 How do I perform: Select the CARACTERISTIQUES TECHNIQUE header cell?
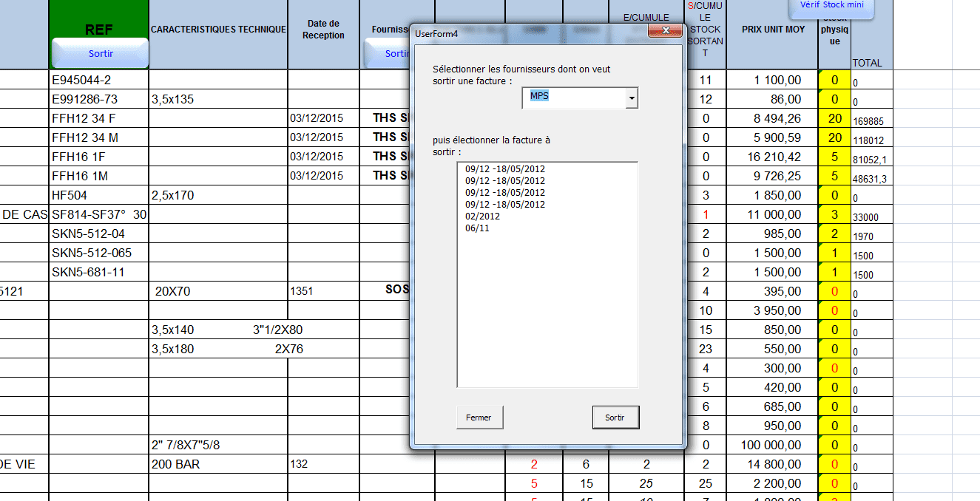[218, 30]
